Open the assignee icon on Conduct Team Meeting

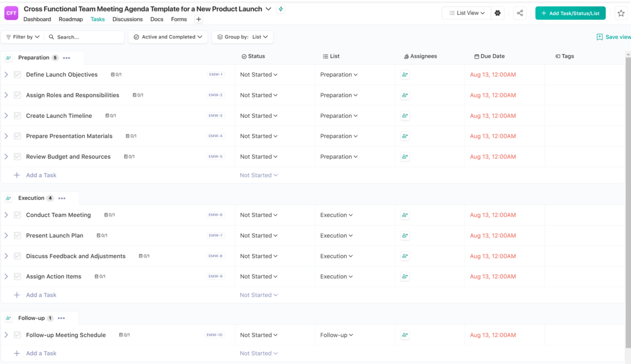click(x=404, y=215)
